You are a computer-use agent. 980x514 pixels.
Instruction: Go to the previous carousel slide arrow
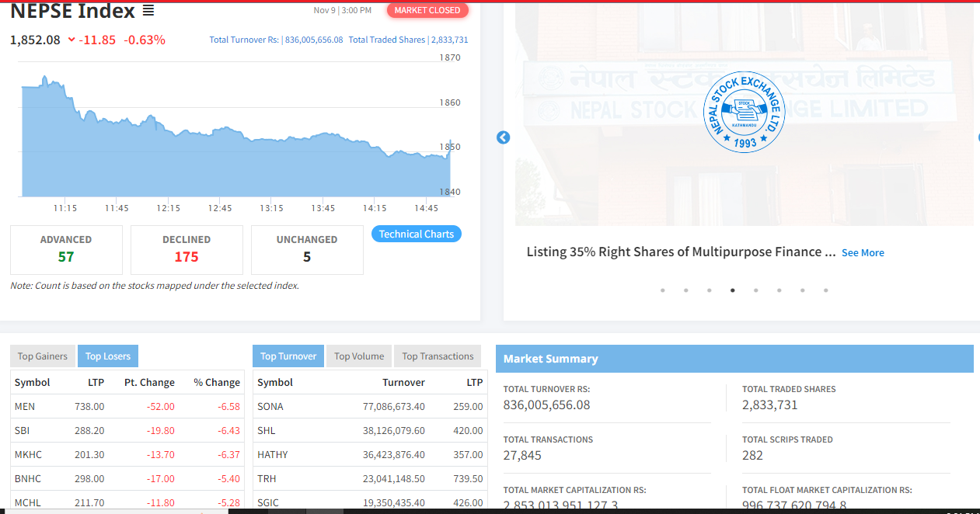click(x=503, y=137)
